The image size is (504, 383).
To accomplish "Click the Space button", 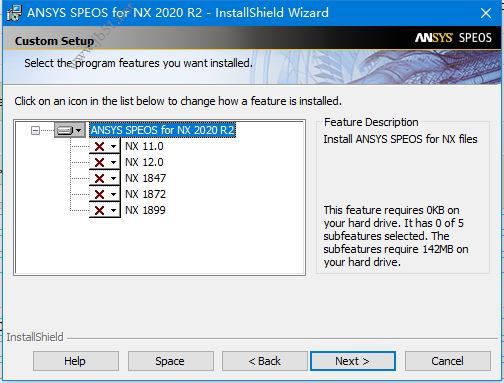I will 171,361.
